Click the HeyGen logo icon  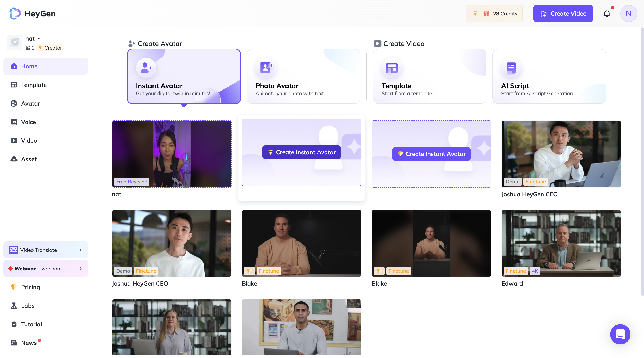point(15,14)
